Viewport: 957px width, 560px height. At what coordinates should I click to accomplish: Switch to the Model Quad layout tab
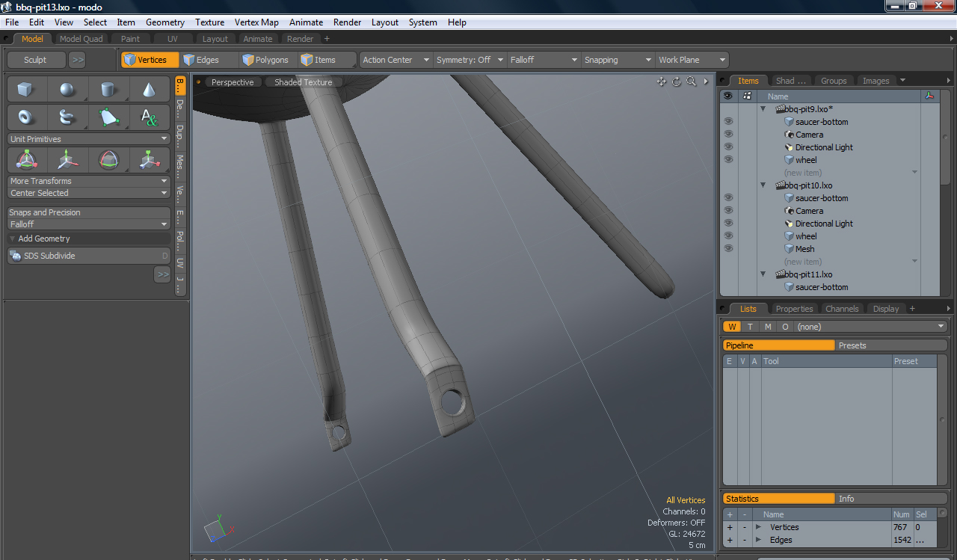tap(81, 39)
